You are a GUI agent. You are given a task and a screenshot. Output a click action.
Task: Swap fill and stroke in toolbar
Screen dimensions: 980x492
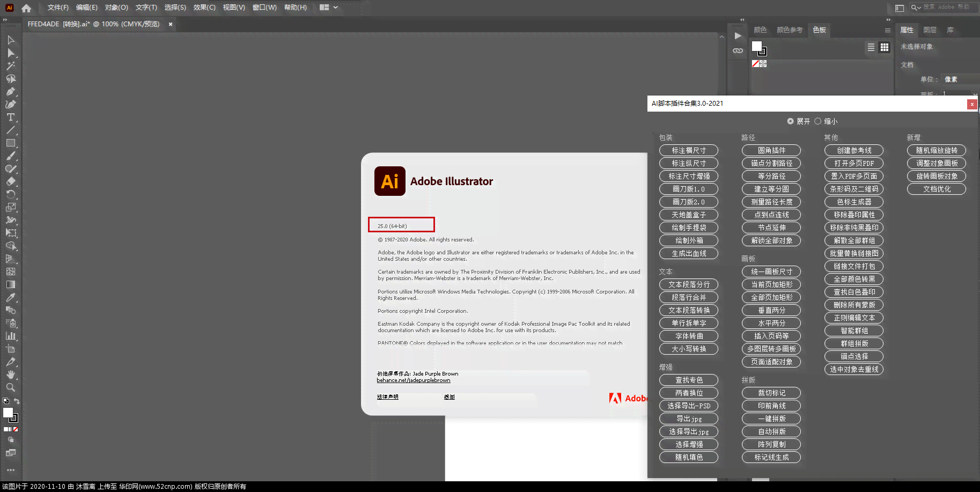click(x=17, y=401)
